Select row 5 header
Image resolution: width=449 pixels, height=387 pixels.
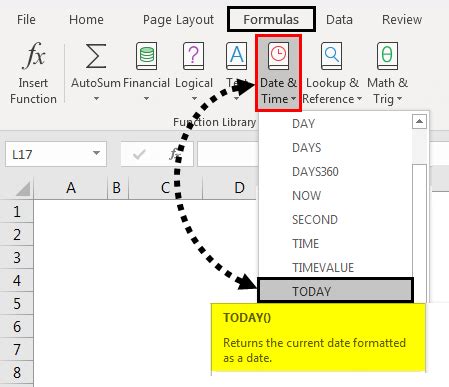pos(17,303)
